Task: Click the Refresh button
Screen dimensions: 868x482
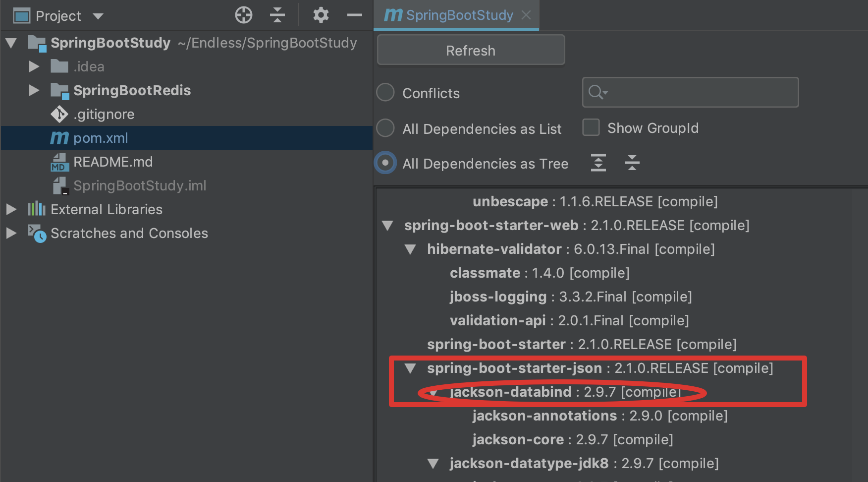Action: click(471, 50)
